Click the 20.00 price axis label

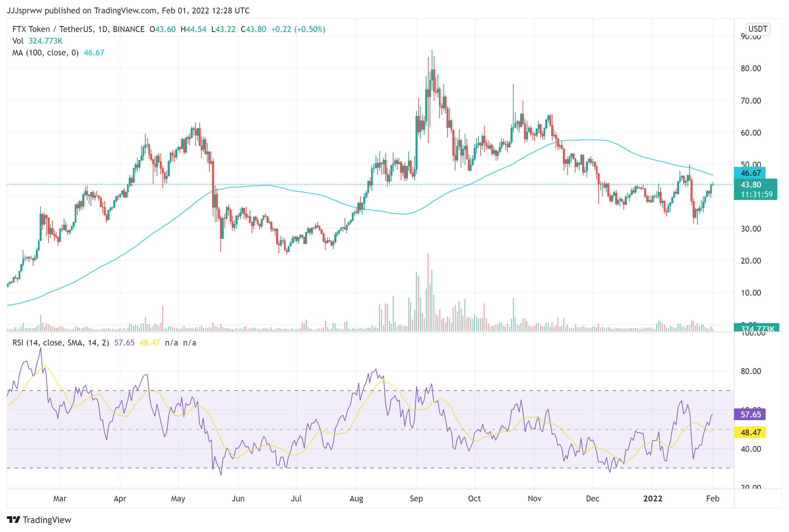click(x=751, y=261)
